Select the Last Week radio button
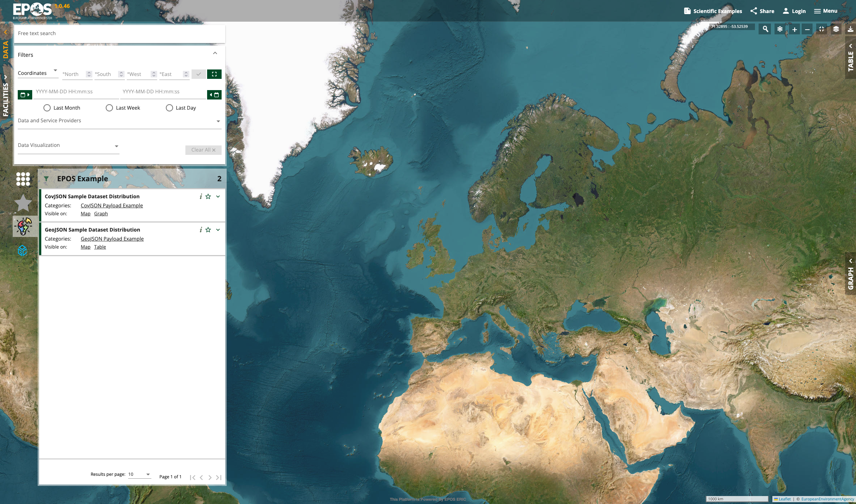 (109, 107)
